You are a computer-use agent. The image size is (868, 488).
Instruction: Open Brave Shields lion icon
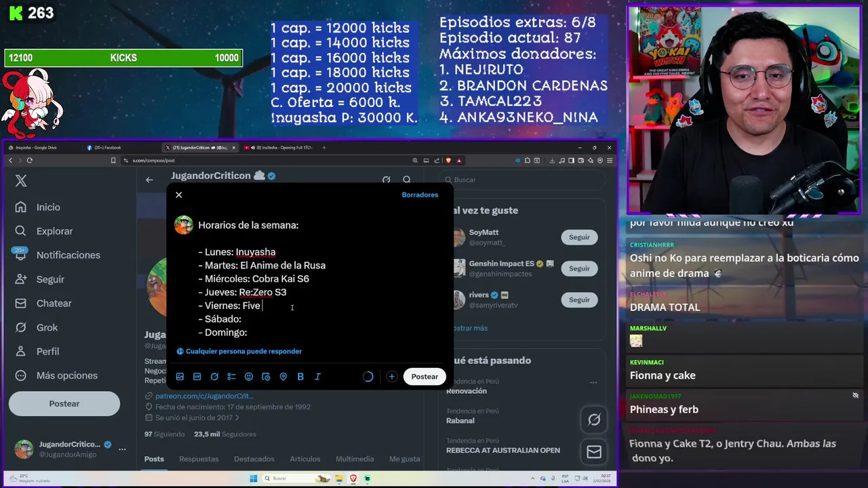pyautogui.click(x=448, y=161)
